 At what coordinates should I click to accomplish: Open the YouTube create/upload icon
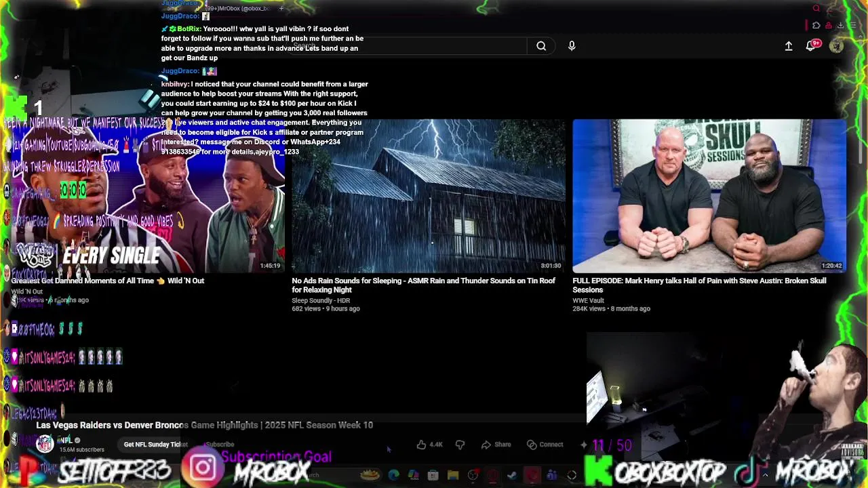point(789,46)
